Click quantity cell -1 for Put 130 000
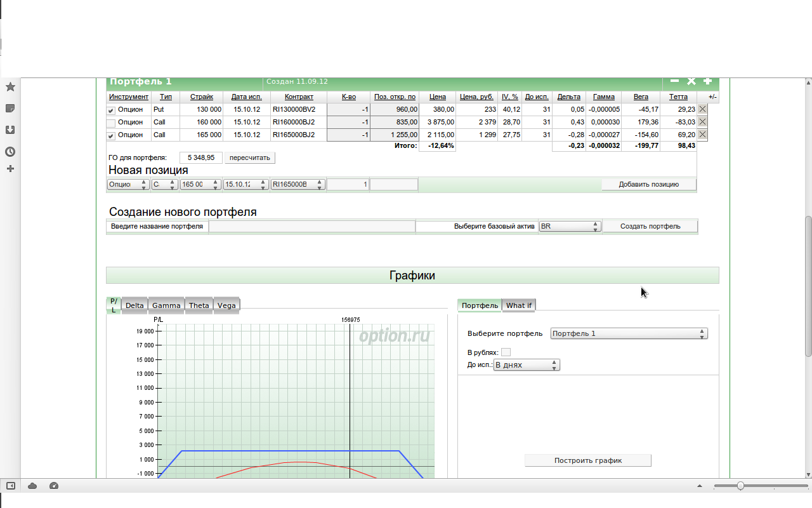 348,109
